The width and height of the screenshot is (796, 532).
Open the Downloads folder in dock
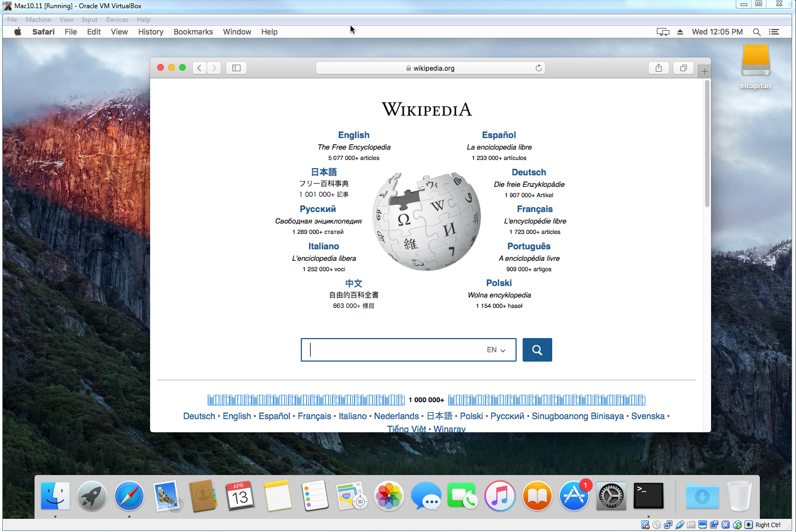point(702,496)
